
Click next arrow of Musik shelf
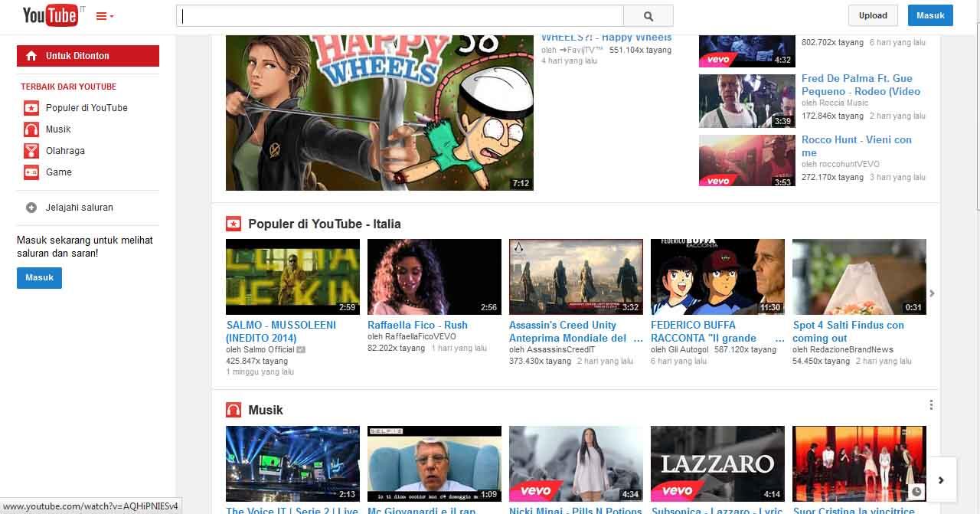pos(941,480)
